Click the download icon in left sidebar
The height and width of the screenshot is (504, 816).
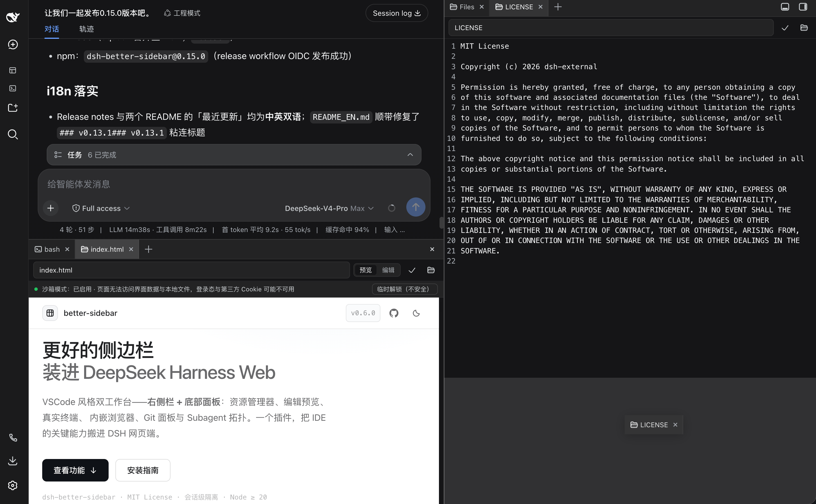[13, 461]
